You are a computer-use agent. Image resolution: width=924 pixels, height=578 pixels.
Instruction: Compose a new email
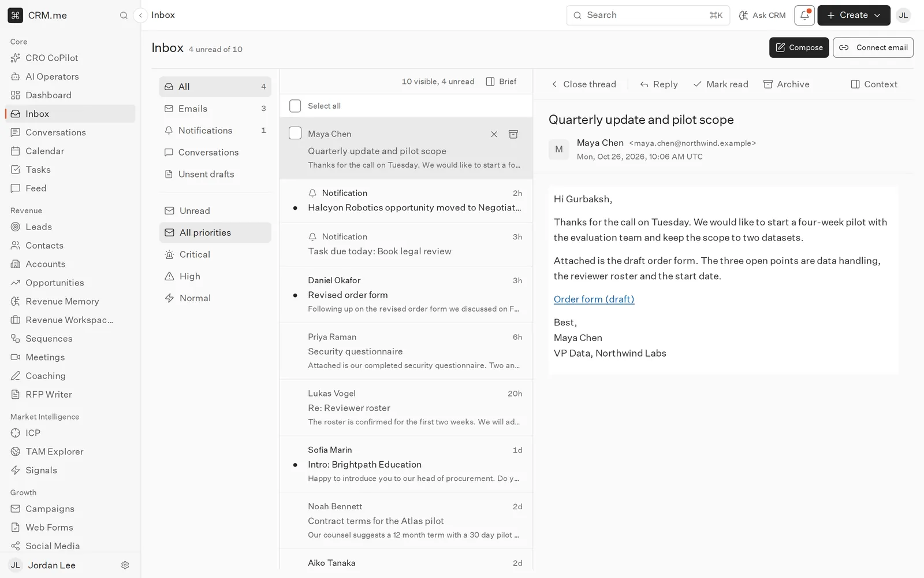(799, 47)
